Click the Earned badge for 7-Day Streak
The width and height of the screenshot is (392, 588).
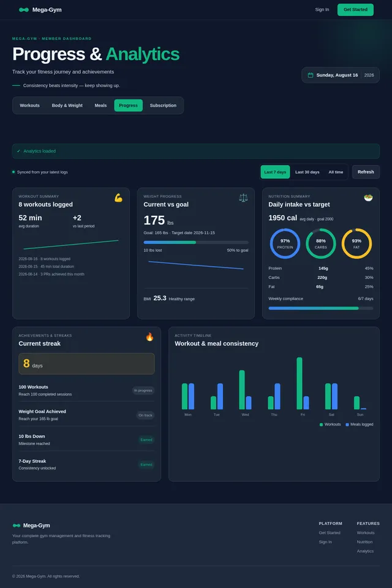coord(146,465)
